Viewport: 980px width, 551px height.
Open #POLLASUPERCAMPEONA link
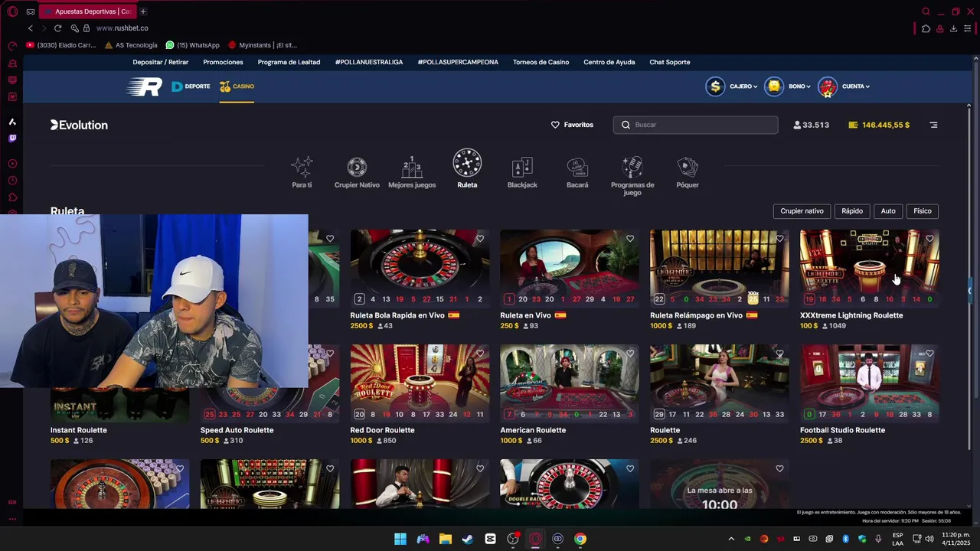click(x=458, y=62)
